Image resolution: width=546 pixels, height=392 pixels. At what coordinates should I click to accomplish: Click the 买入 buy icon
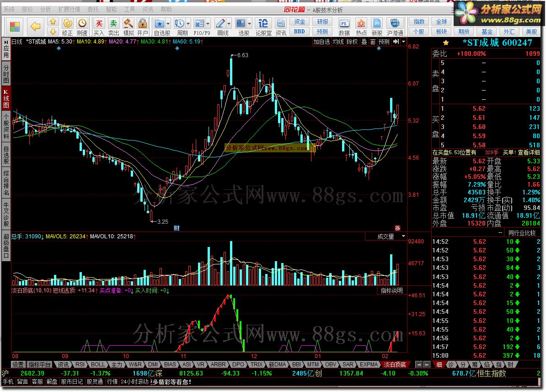click(x=99, y=27)
